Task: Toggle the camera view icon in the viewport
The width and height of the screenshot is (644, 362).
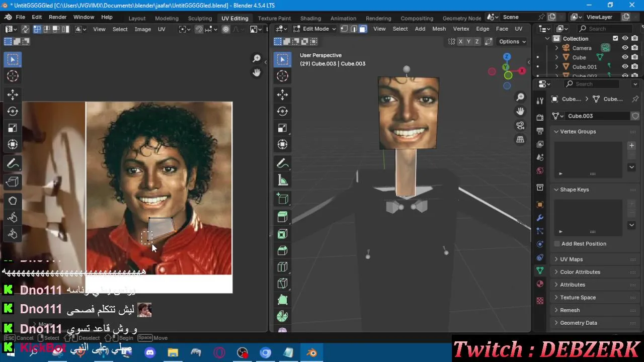Action: (520, 125)
